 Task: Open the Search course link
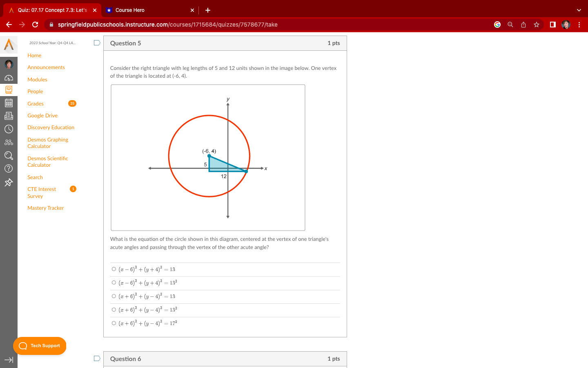click(x=35, y=177)
